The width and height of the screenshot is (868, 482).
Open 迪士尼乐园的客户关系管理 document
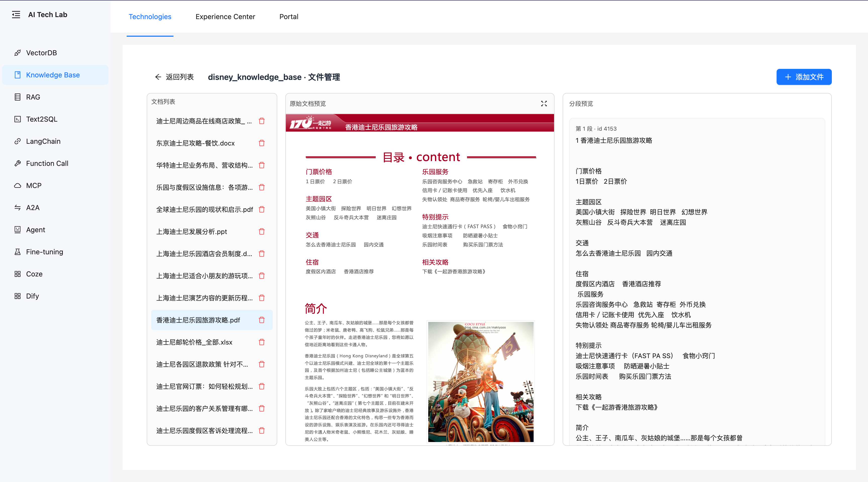tap(204, 409)
